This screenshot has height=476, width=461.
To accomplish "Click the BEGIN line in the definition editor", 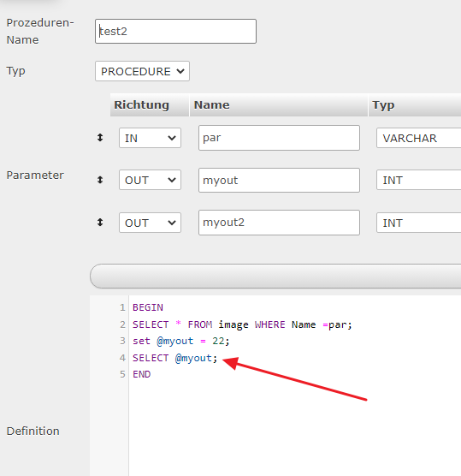I will coord(148,307).
